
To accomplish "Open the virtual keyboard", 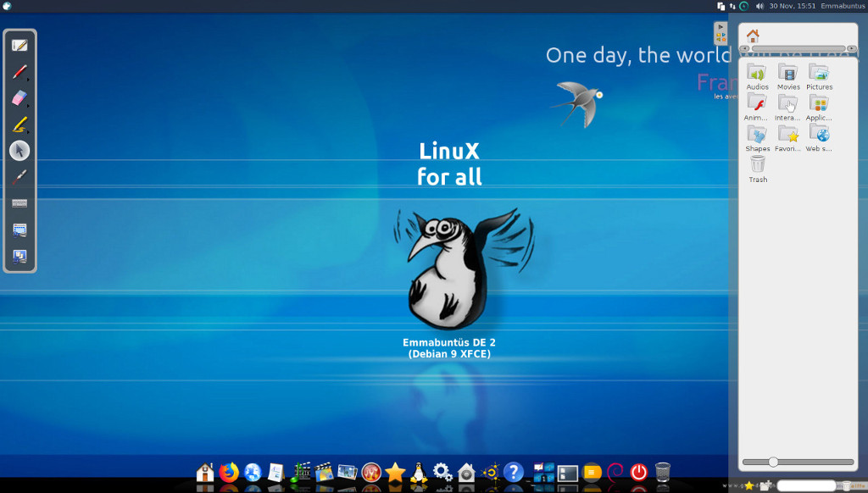I will [19, 203].
